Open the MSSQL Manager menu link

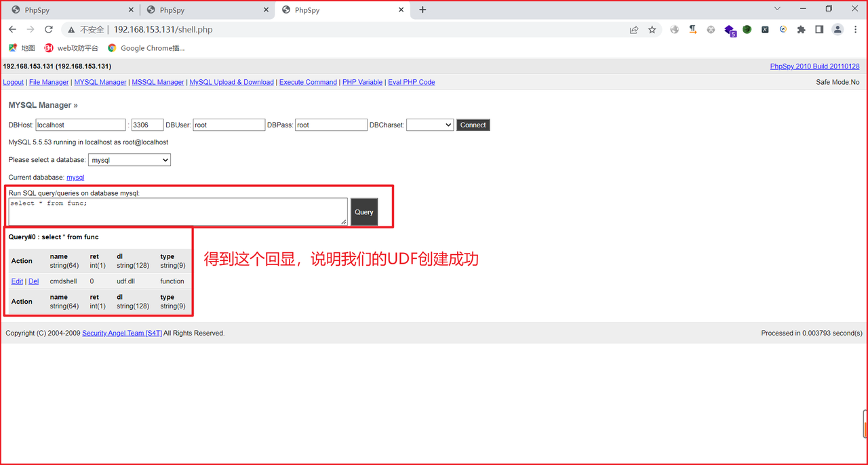(x=158, y=82)
